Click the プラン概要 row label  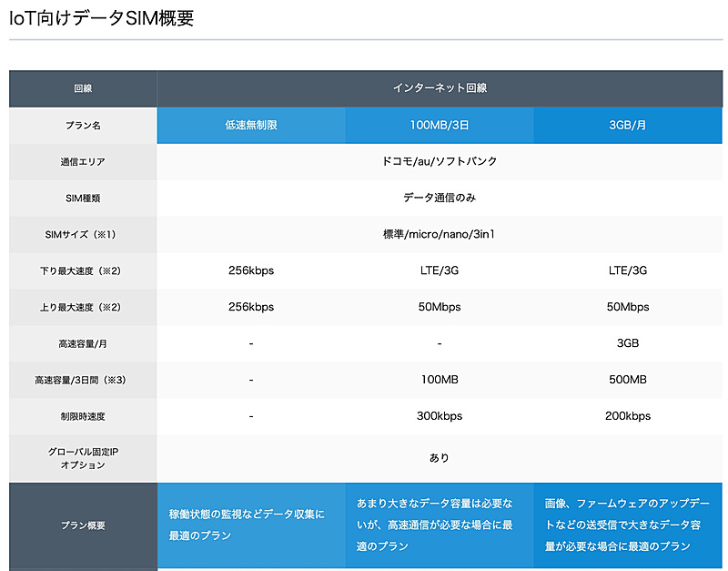pyautogui.click(x=83, y=525)
